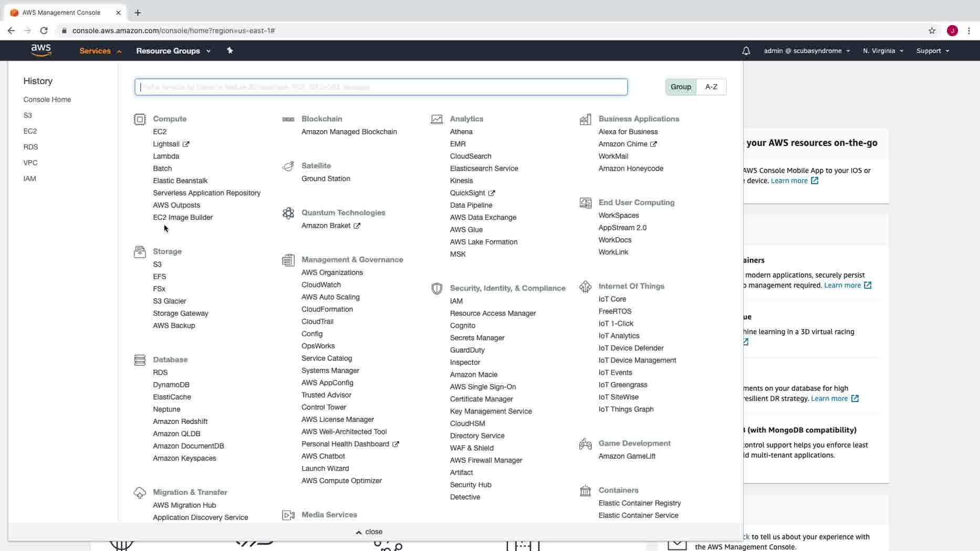The width and height of the screenshot is (980, 551).
Task: Open Chrome's three-dot menu
Action: click(969, 30)
